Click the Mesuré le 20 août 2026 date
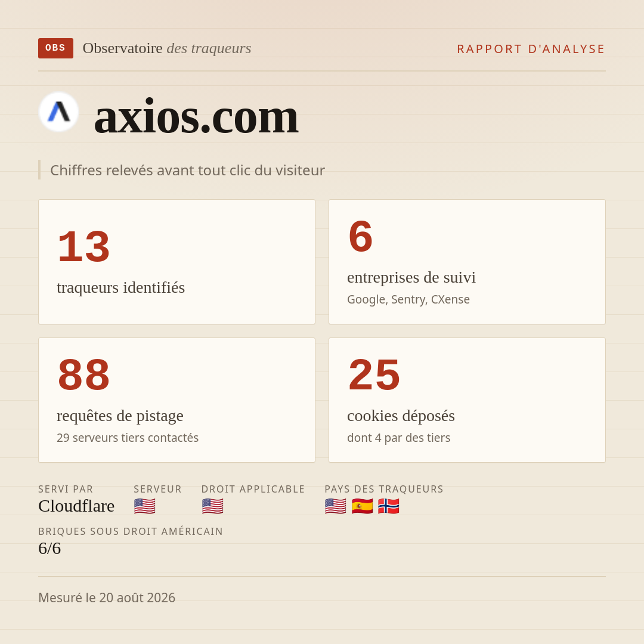The height and width of the screenshot is (644, 644). 107,597
